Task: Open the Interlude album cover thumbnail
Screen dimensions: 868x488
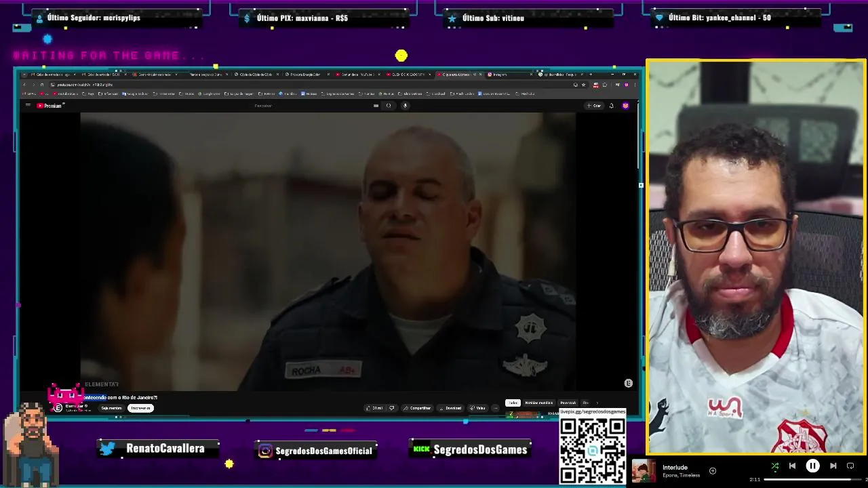Action: 644,471
